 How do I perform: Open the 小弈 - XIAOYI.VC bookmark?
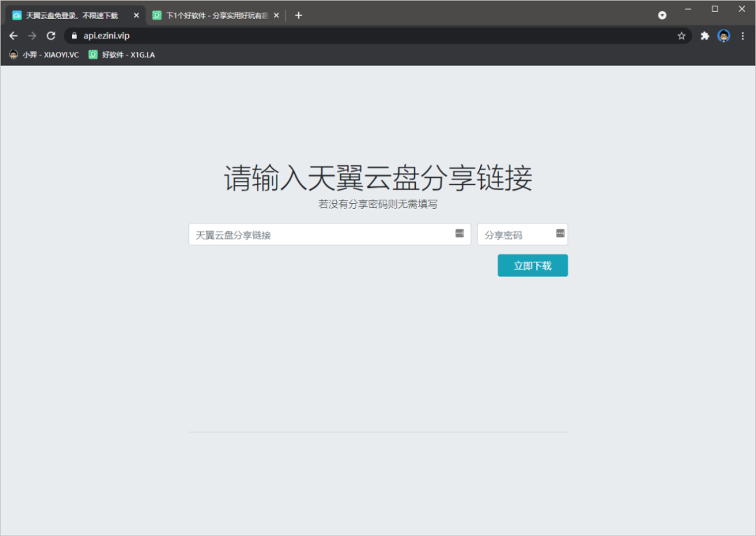[45, 55]
